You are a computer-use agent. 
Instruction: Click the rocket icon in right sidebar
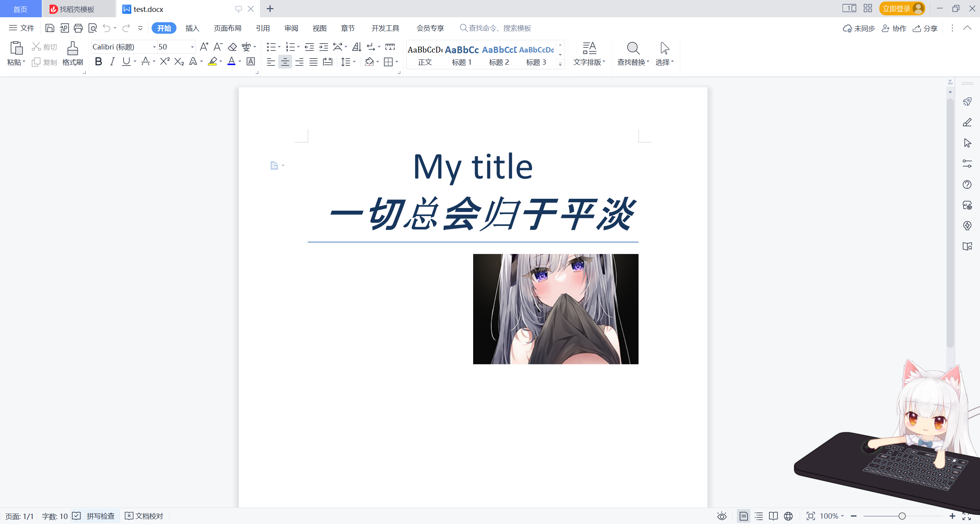(967, 102)
